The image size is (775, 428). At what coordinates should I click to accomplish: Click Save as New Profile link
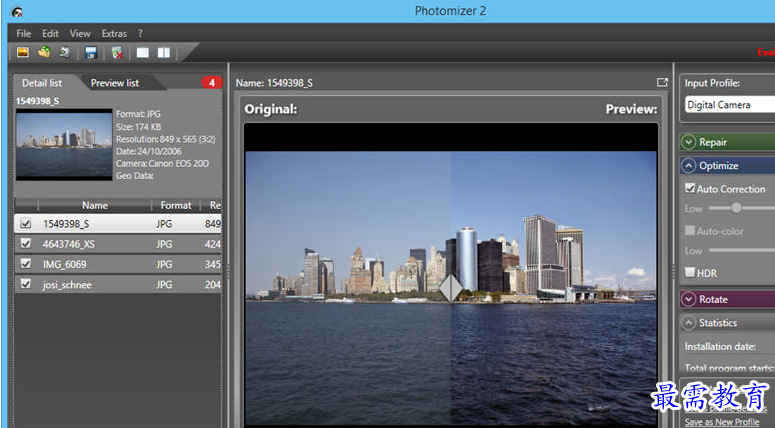pos(722,422)
